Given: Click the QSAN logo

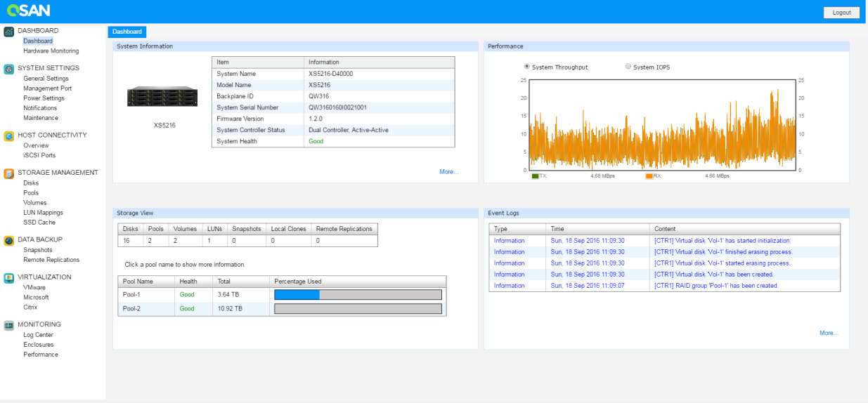Looking at the screenshot, I should [x=28, y=11].
